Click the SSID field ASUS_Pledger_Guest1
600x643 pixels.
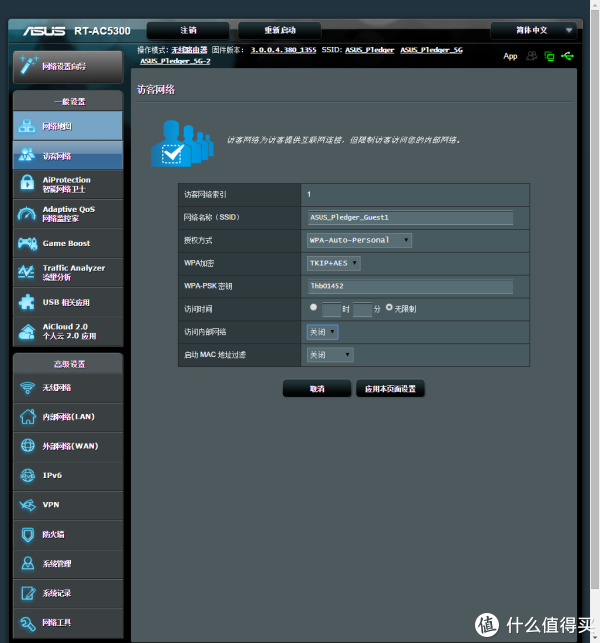tap(410, 217)
